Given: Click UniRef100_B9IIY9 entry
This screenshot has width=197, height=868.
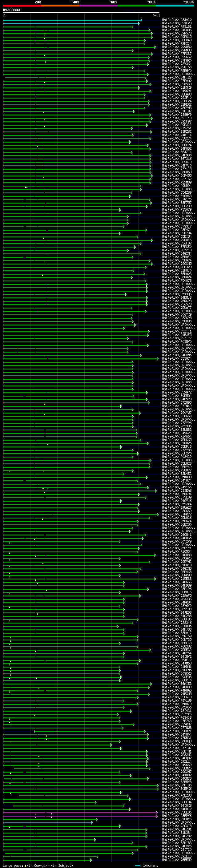Looking at the screenshot, I should tap(177, 118).
